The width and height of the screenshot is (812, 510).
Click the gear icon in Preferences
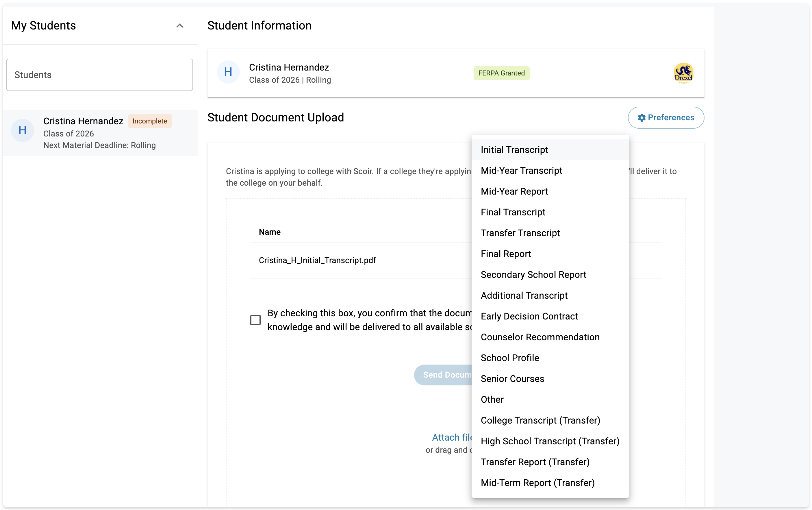pyautogui.click(x=642, y=118)
